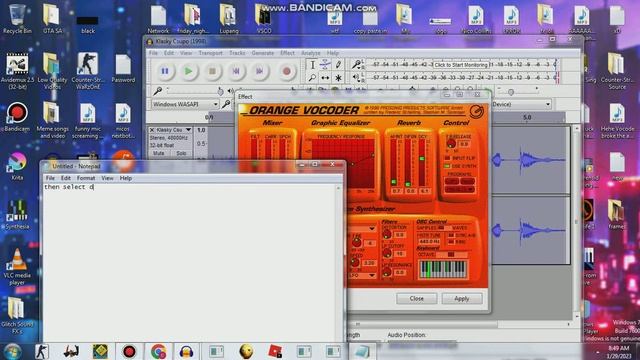Open Notepad's View menu
This screenshot has width=640, height=360.
click(x=107, y=178)
